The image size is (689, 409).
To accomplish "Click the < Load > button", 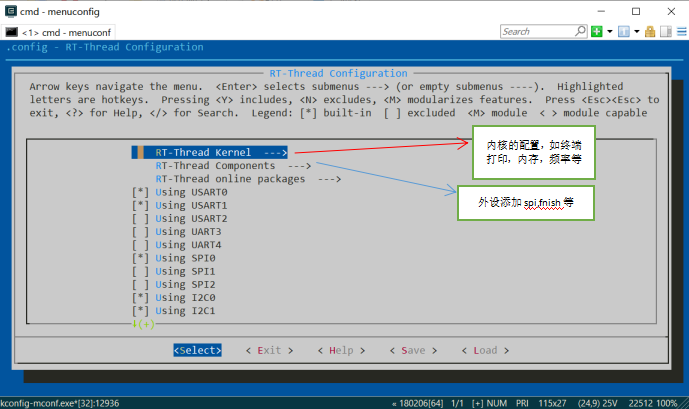I will (x=486, y=350).
